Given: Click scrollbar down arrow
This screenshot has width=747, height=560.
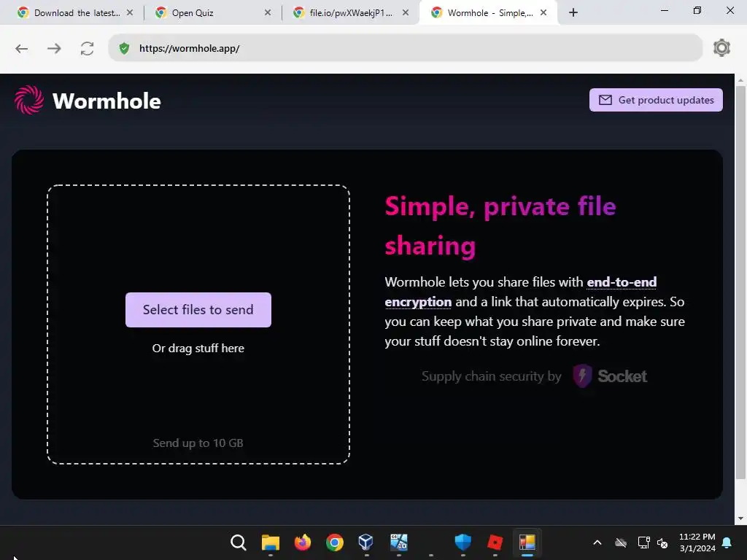Looking at the screenshot, I should [740, 518].
